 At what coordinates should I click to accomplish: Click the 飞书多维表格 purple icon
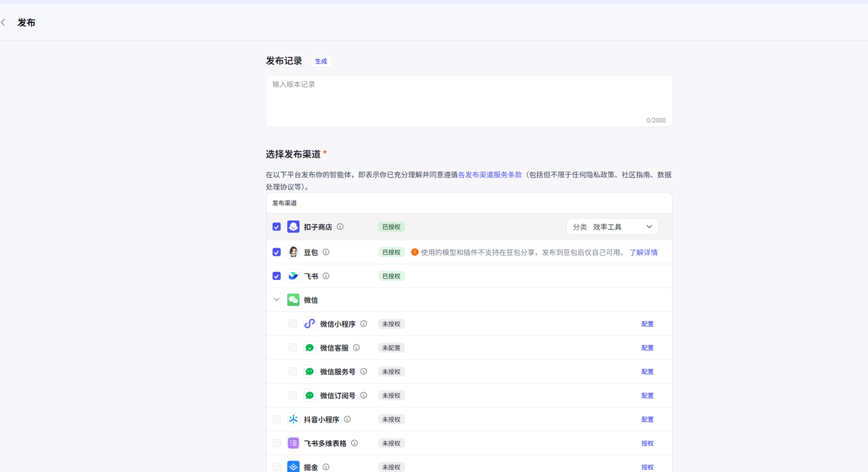(x=293, y=443)
